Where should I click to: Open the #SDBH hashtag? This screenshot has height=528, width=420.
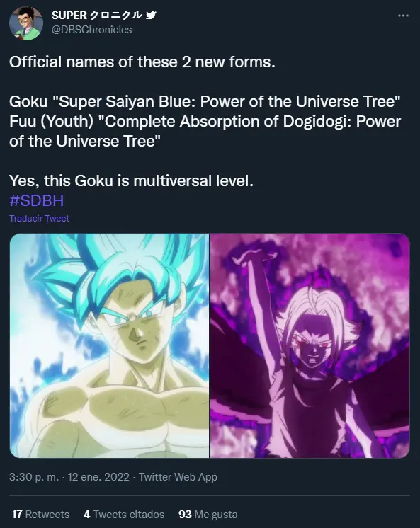tap(36, 200)
